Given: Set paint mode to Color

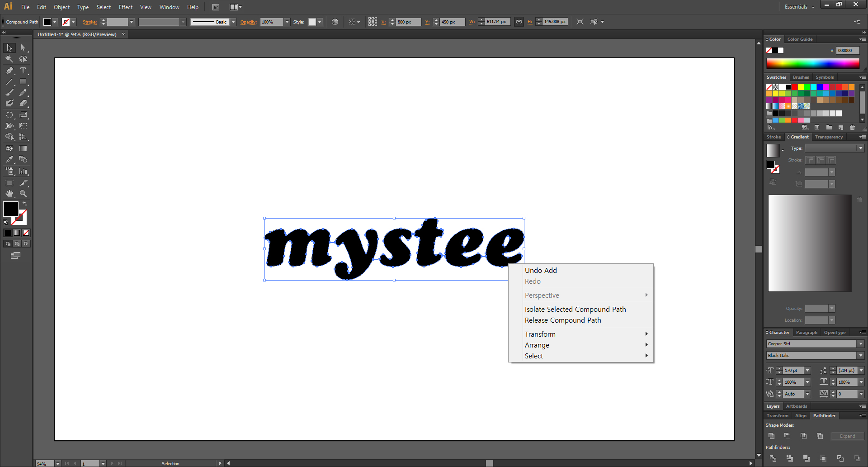Looking at the screenshot, I should [8, 233].
